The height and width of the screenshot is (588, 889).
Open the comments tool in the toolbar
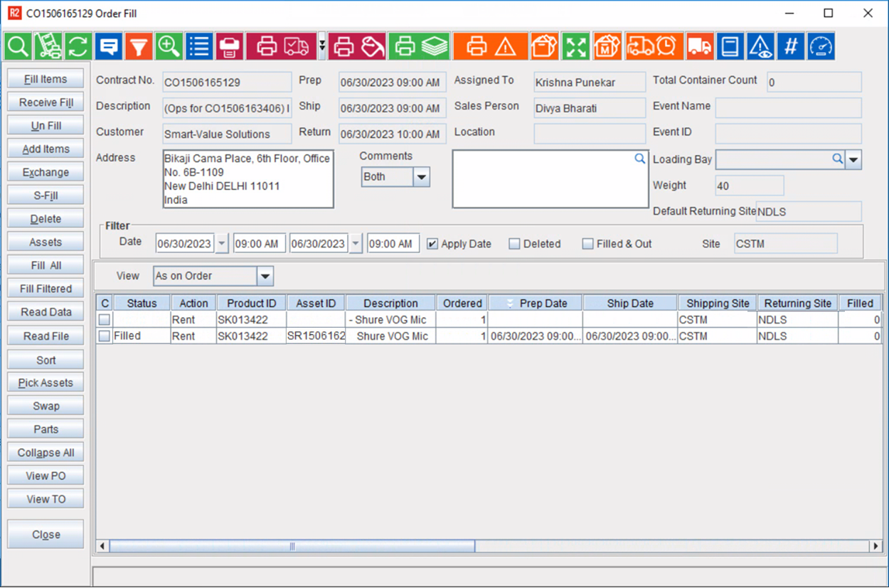point(108,46)
